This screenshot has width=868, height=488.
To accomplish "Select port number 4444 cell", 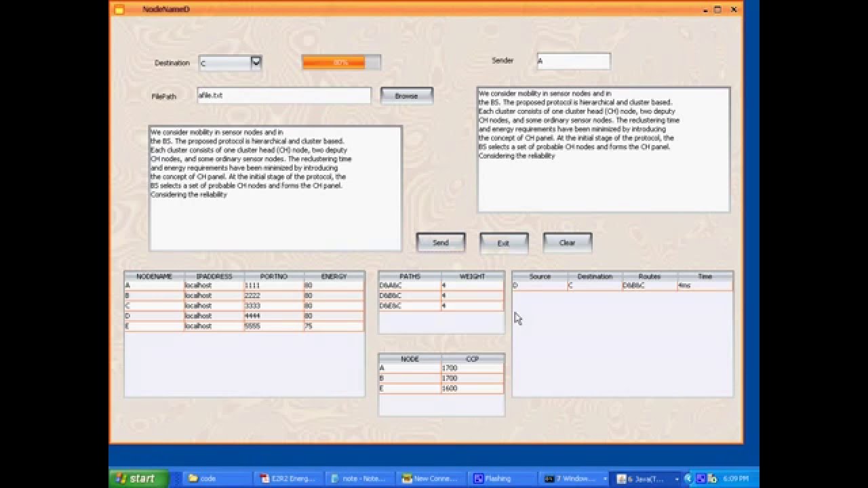I will (x=274, y=316).
